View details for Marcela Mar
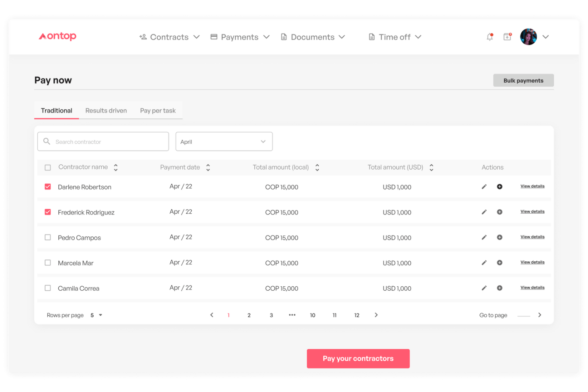 532,263
